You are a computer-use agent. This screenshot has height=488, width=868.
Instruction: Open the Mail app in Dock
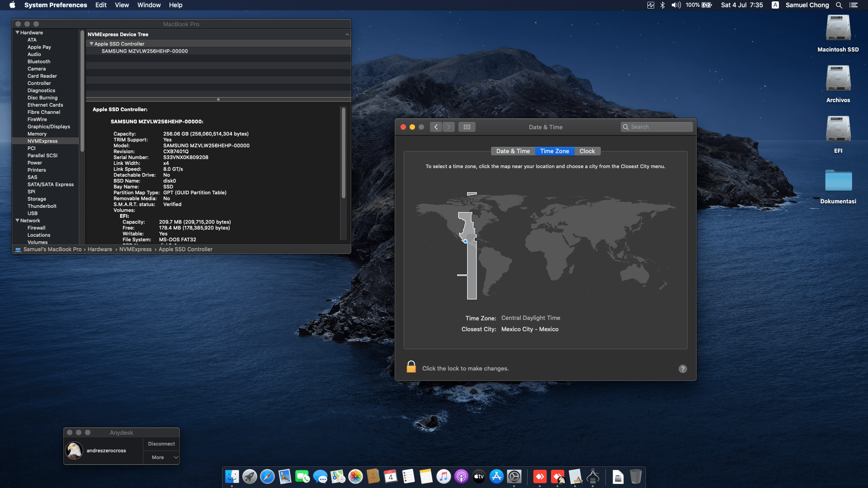tap(285, 476)
